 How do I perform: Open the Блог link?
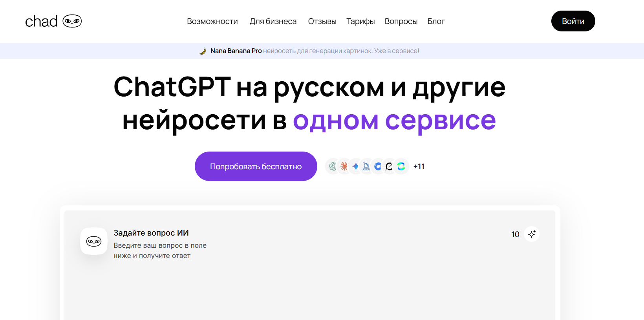(436, 21)
